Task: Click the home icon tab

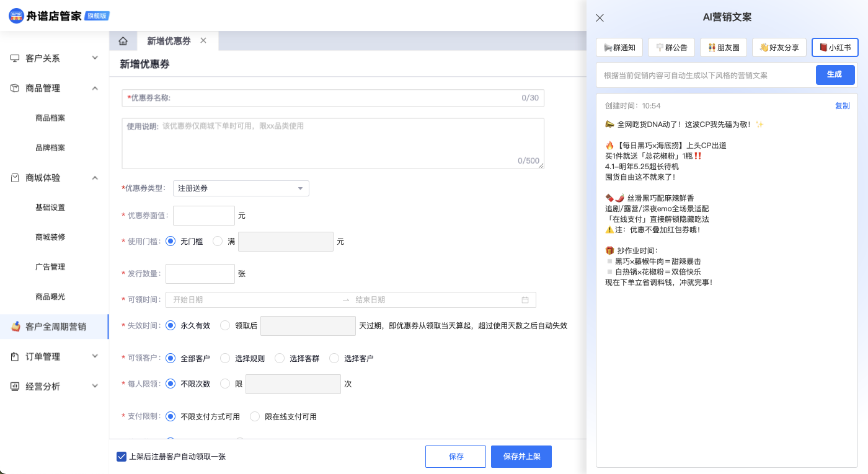Action: [x=123, y=42]
